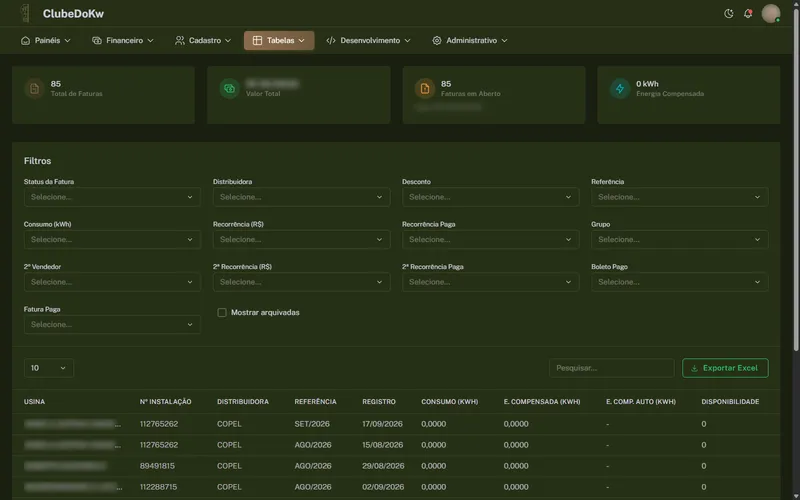This screenshot has width=800, height=500.
Task: Click the Energia Compensada lightning icon
Action: [620, 89]
